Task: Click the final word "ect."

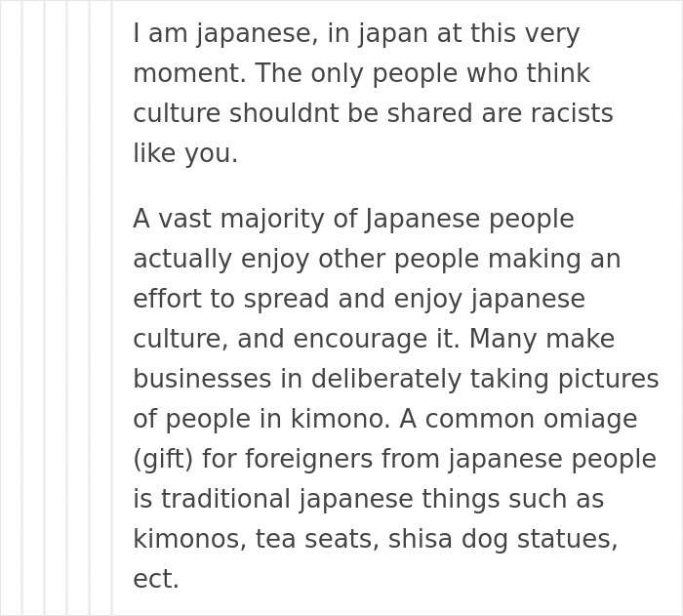Action: click(156, 580)
